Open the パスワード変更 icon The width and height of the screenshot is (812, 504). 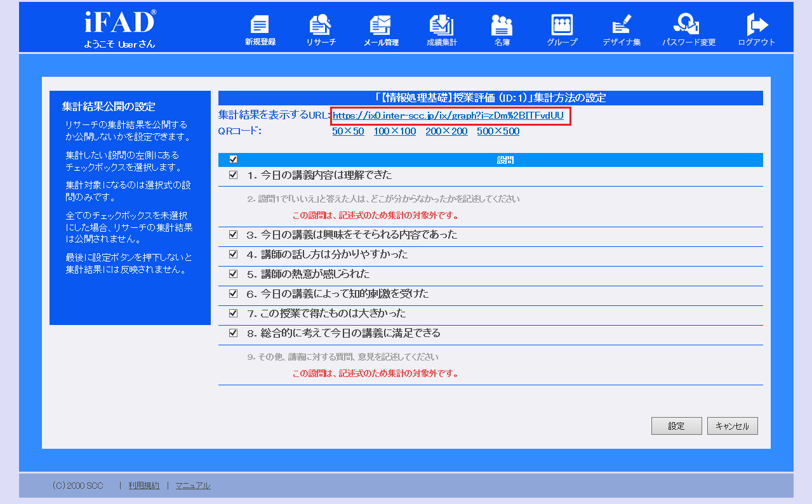coord(688,30)
